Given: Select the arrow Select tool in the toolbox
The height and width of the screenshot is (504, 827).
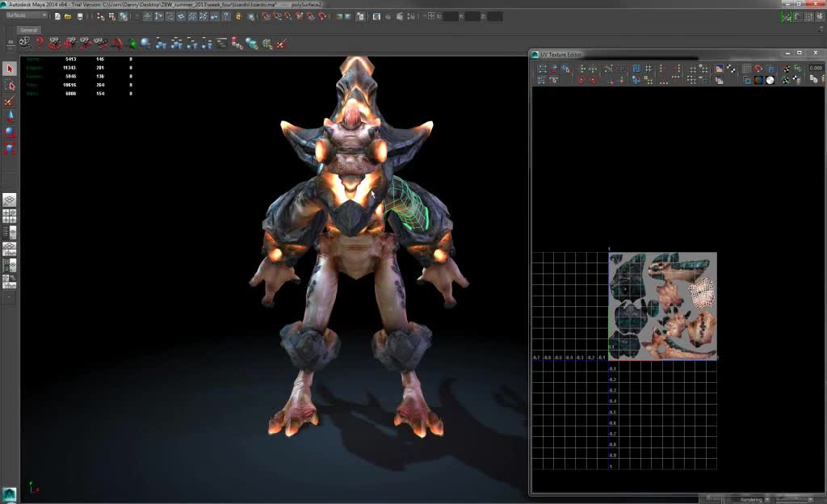Looking at the screenshot, I should pyautogui.click(x=10, y=69).
